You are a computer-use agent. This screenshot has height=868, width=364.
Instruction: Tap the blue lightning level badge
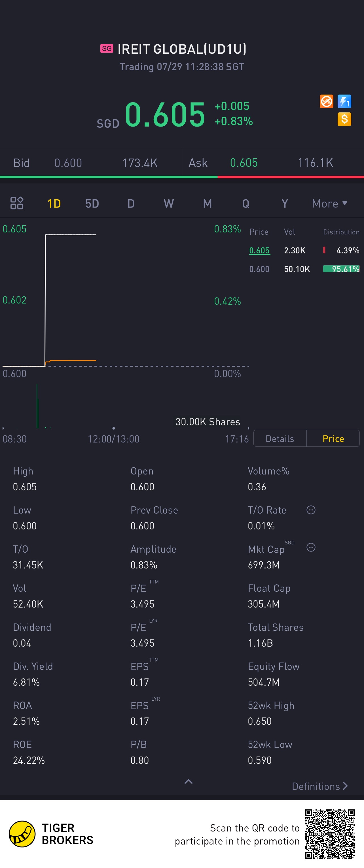click(x=344, y=101)
